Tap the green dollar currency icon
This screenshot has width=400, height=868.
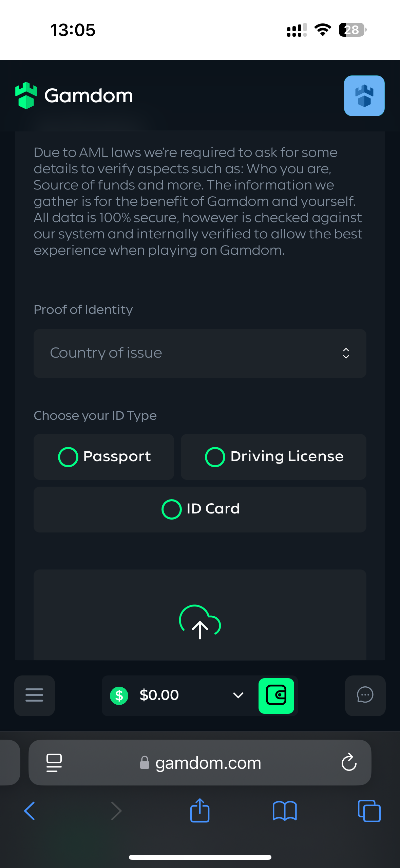[x=119, y=695]
